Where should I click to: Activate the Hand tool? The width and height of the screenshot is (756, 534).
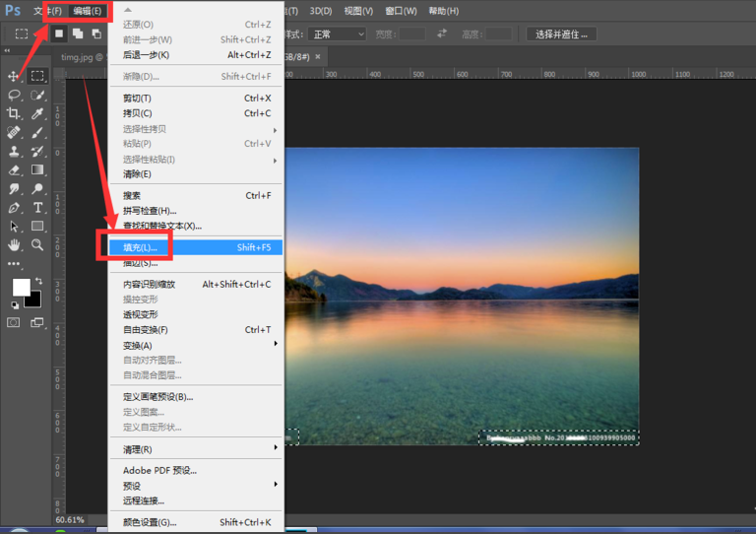[x=14, y=244]
